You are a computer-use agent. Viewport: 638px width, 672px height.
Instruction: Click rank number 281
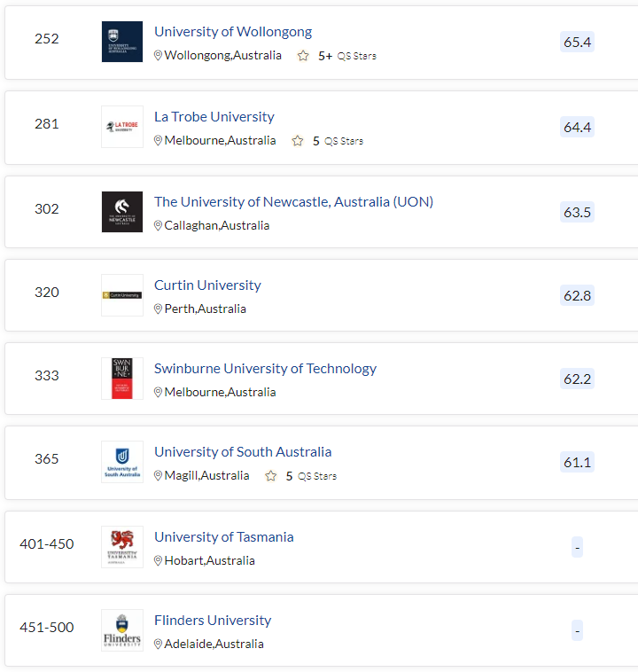[x=47, y=124]
